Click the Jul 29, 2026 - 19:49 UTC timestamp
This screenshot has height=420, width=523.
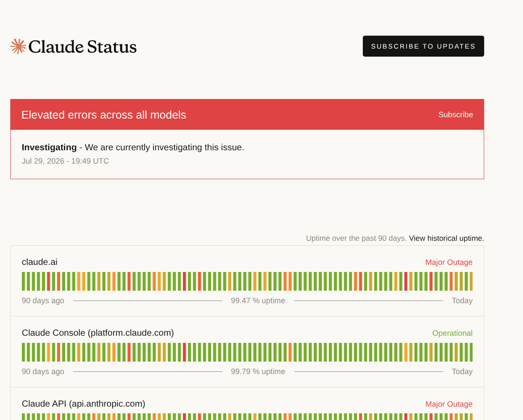[65, 161]
